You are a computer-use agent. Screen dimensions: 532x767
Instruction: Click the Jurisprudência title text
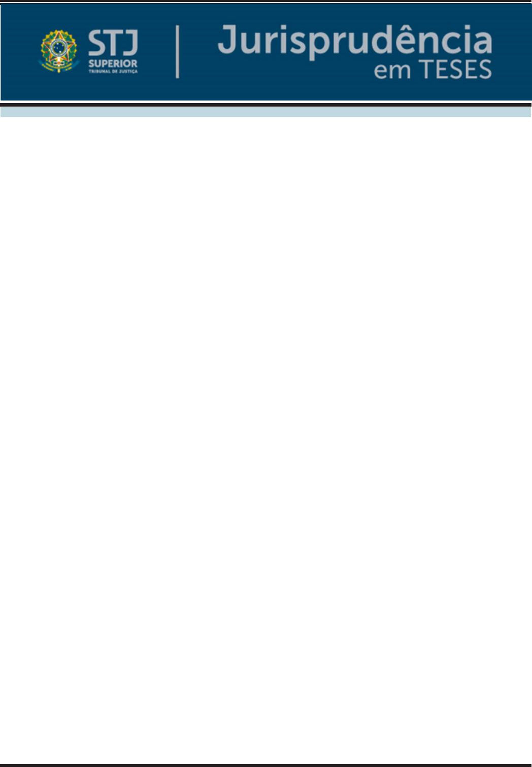pyautogui.click(x=355, y=41)
